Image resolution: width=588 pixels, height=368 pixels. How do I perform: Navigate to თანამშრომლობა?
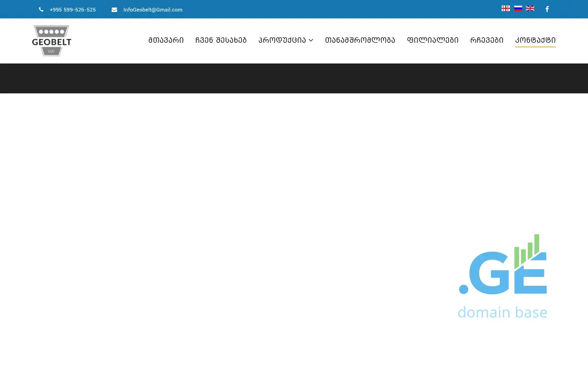(360, 40)
